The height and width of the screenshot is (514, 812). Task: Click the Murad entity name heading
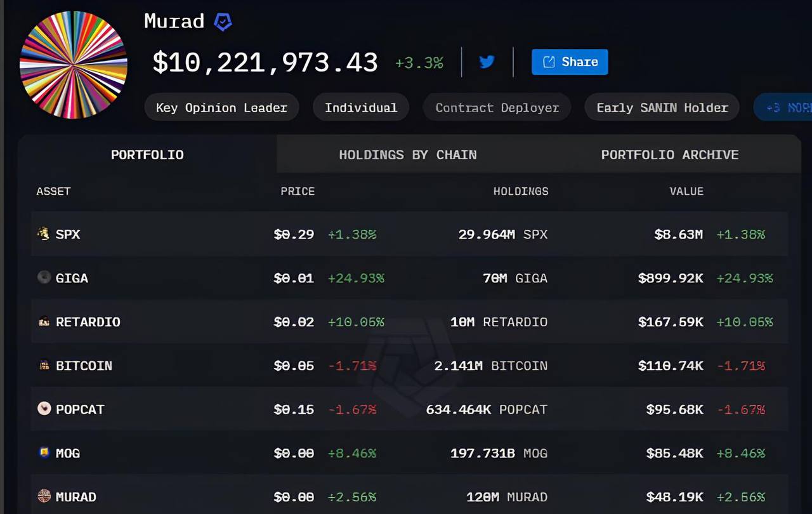[174, 22]
